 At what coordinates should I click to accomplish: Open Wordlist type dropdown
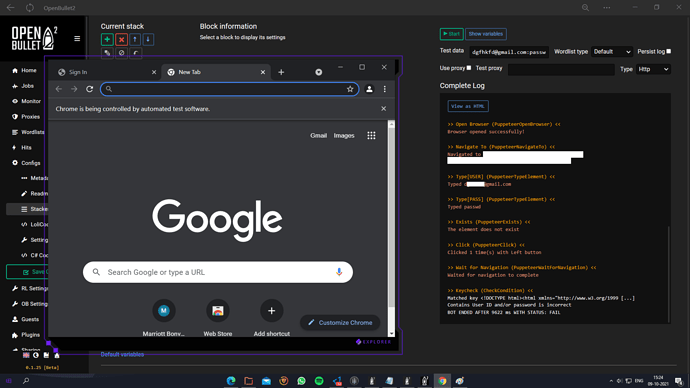pyautogui.click(x=612, y=52)
